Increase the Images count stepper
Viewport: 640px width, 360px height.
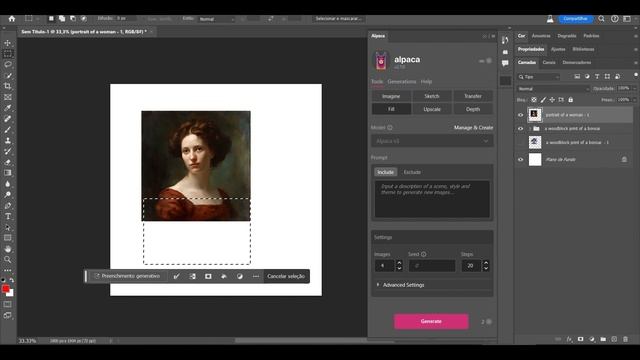click(x=399, y=263)
